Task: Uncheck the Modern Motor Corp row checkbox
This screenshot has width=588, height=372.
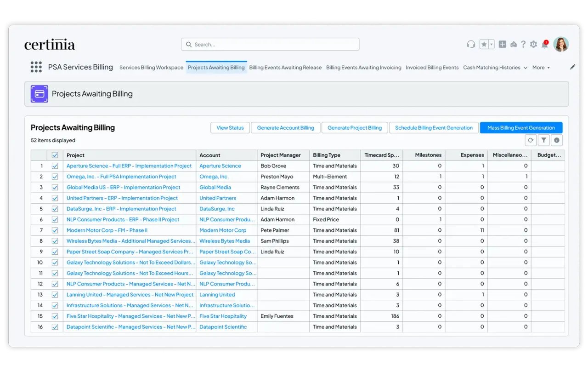Action: tap(55, 230)
